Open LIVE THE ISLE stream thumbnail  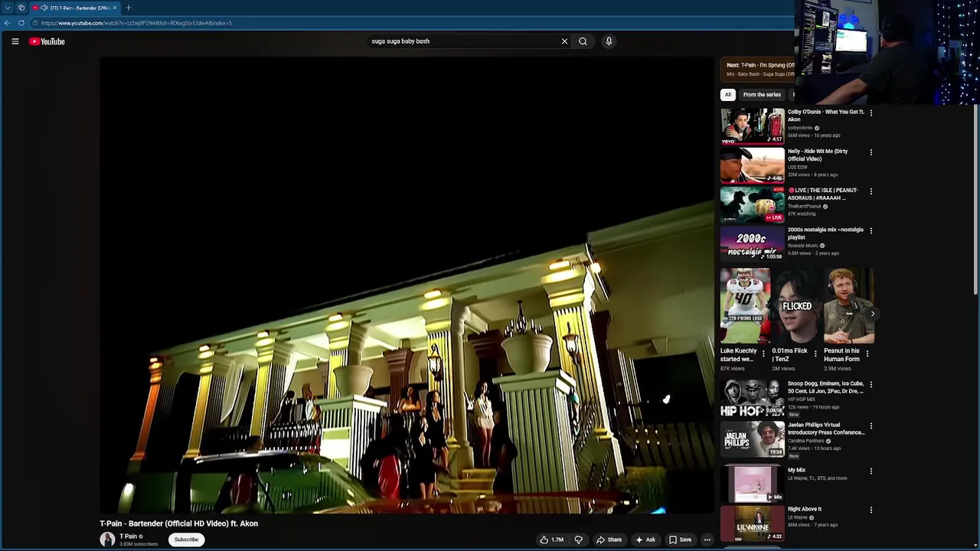(753, 204)
